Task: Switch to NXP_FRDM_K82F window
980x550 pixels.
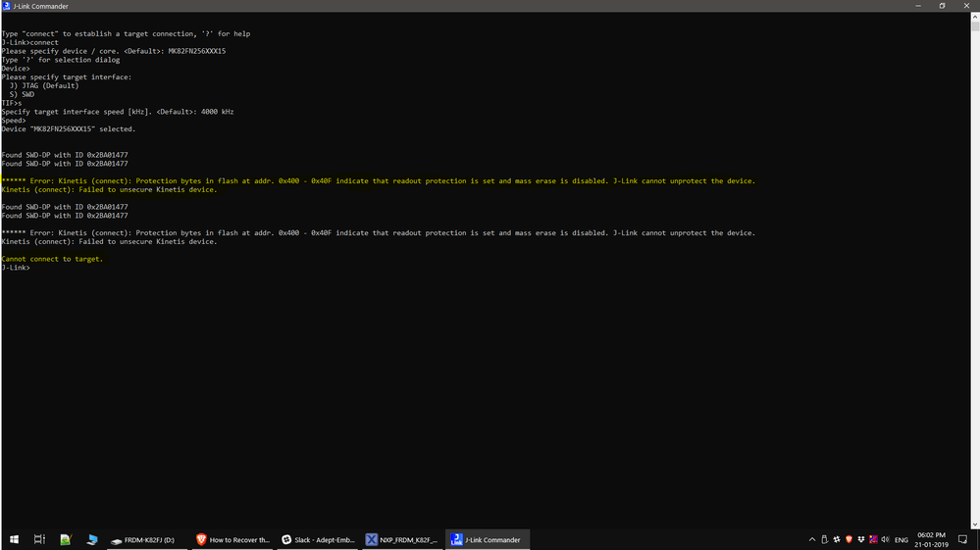Action: click(402, 539)
